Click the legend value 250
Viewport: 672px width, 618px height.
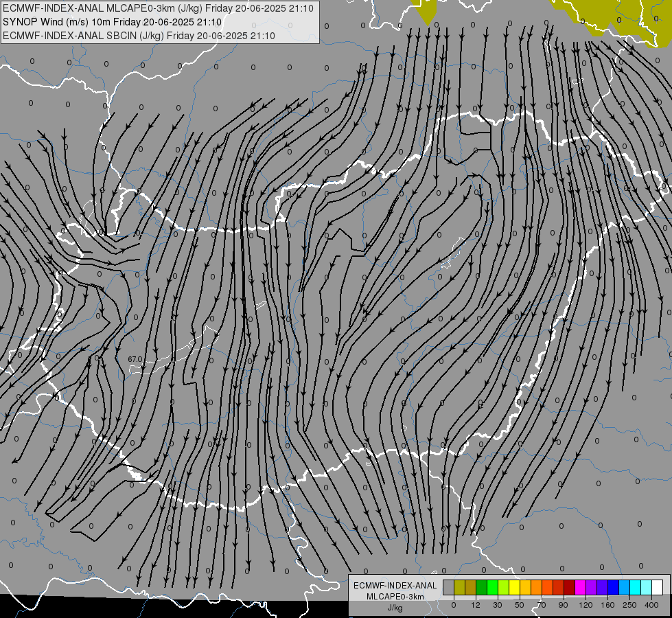click(x=629, y=605)
